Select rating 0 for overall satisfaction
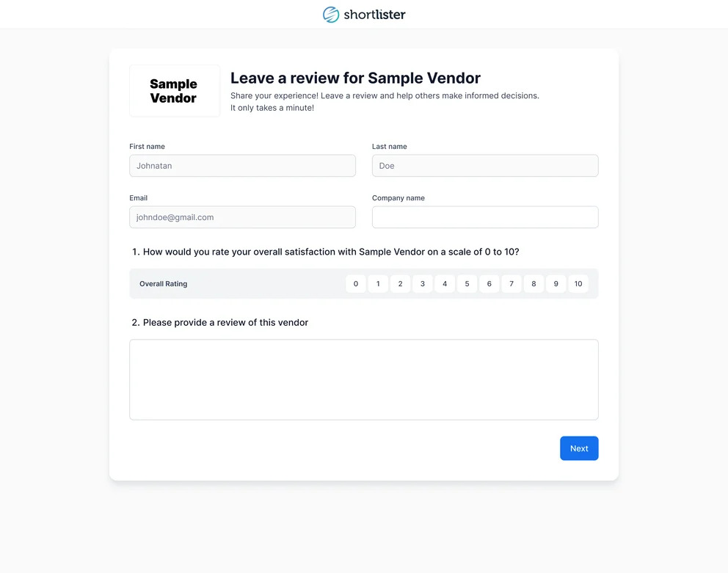 point(356,284)
